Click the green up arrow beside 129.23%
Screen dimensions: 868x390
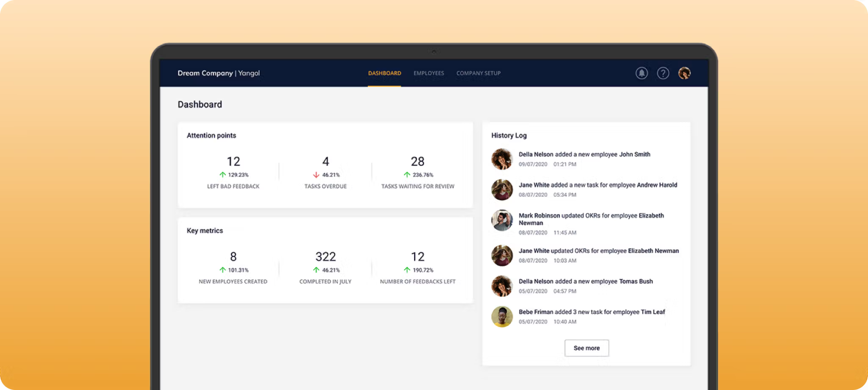click(x=223, y=175)
